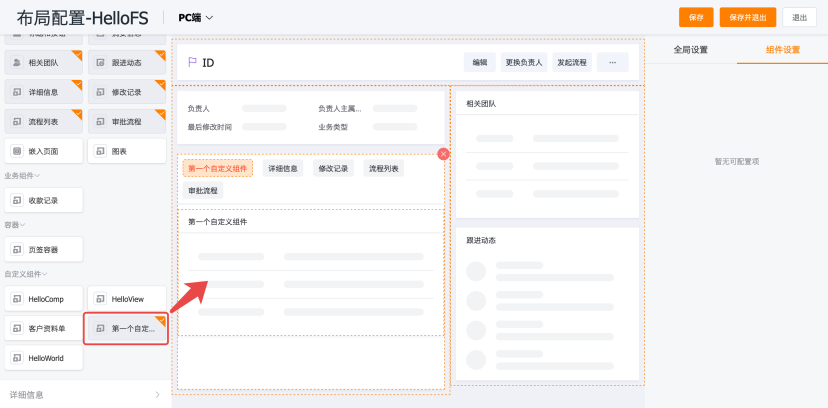This screenshot has width=828, height=408.
Task: Select the 修改记录 tab in the container
Action: click(333, 168)
